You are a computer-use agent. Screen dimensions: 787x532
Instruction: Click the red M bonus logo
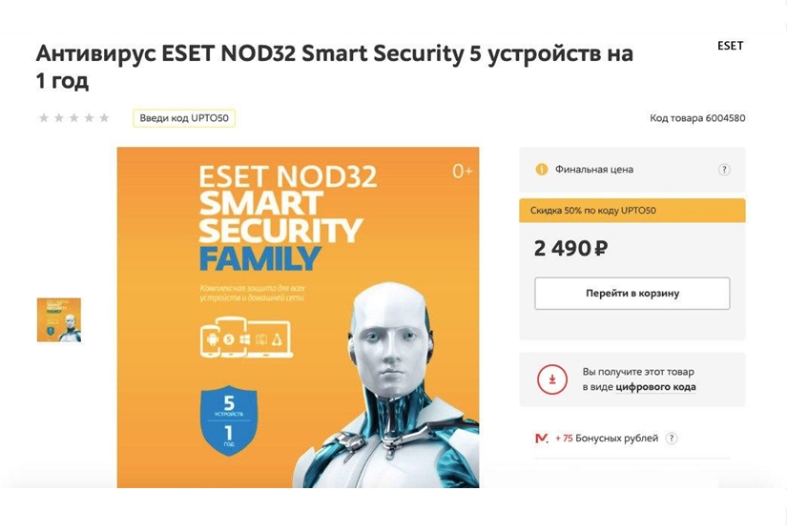coord(542,438)
